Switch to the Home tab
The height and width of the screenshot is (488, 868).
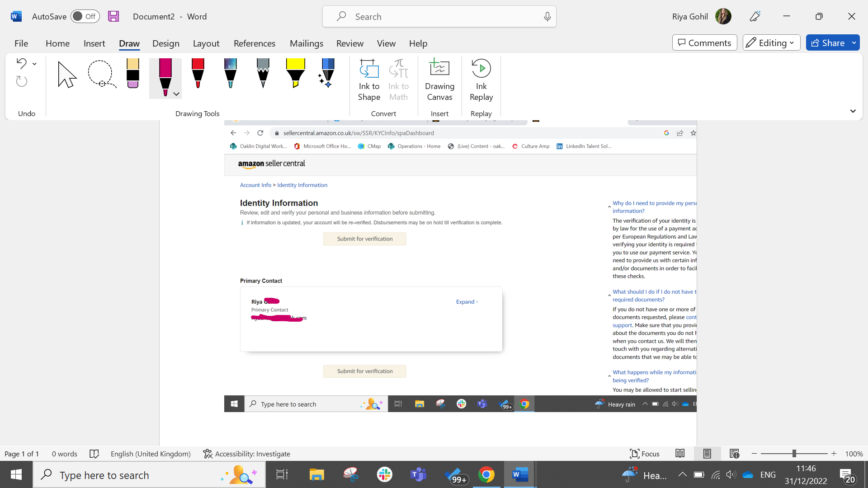pyautogui.click(x=57, y=43)
